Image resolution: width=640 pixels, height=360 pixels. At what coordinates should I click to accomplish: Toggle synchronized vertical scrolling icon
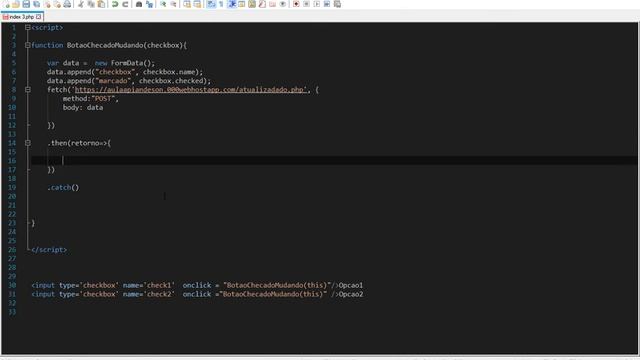187,4
